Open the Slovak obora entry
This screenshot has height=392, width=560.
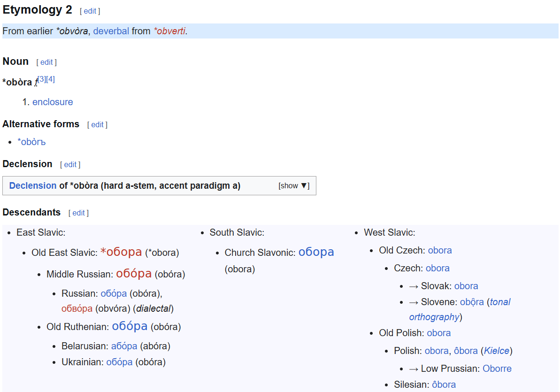coord(466,286)
